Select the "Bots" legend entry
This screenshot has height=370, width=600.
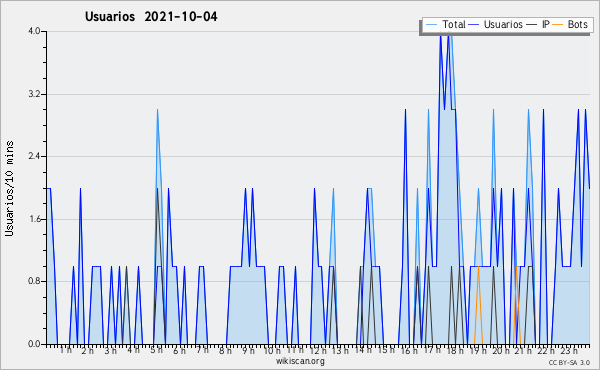(x=577, y=24)
